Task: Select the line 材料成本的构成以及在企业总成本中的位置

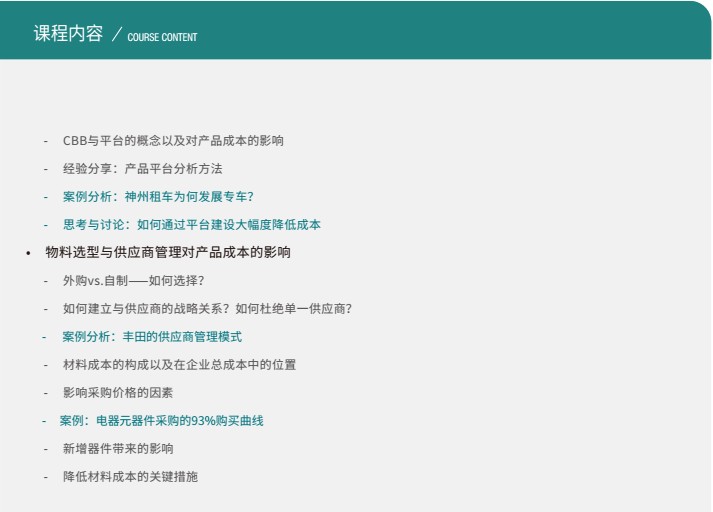Action: (179, 365)
